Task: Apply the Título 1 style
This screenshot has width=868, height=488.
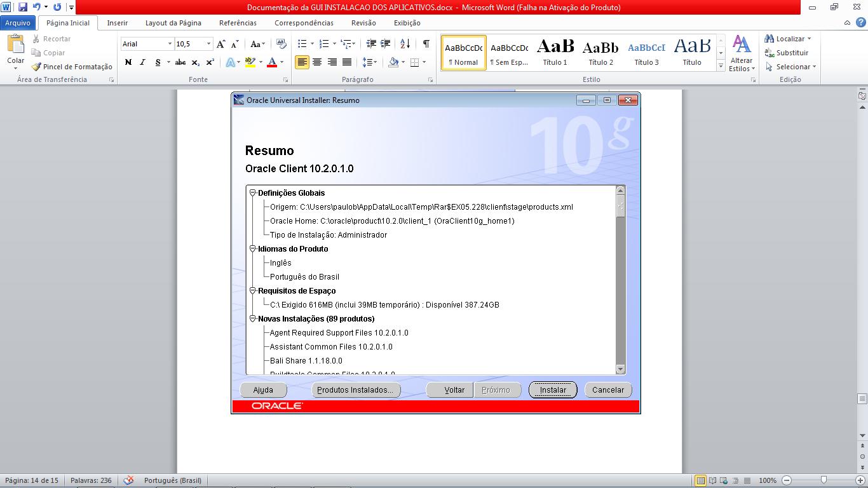Action: 555,52
